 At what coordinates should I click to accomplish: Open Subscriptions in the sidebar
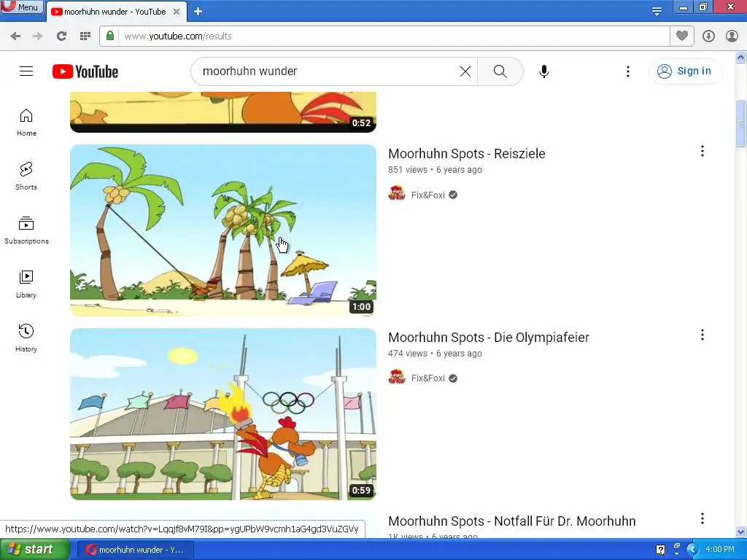point(26,230)
